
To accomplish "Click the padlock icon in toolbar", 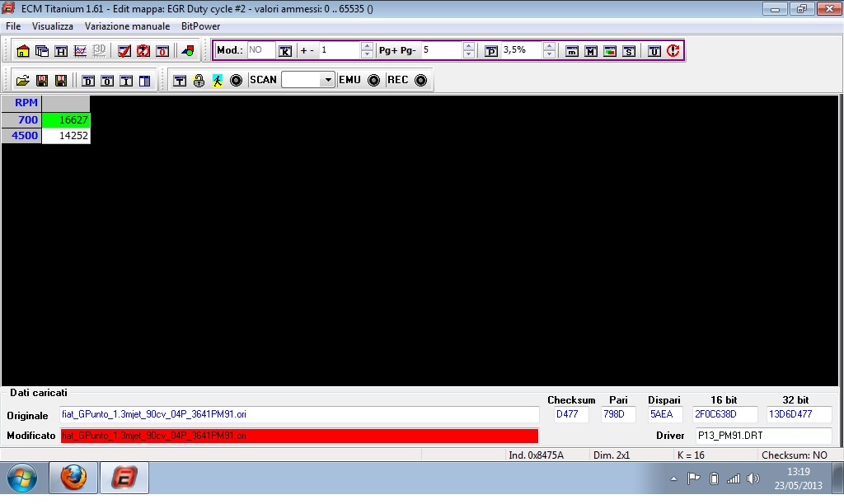I will tap(199, 81).
